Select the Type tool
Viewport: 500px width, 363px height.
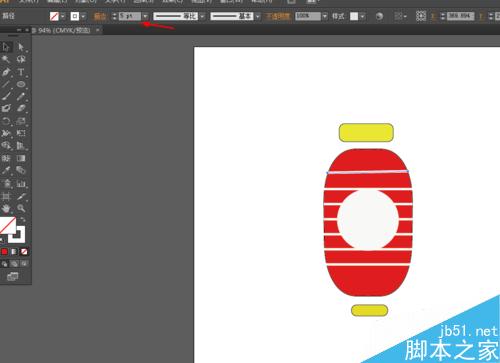(21, 72)
